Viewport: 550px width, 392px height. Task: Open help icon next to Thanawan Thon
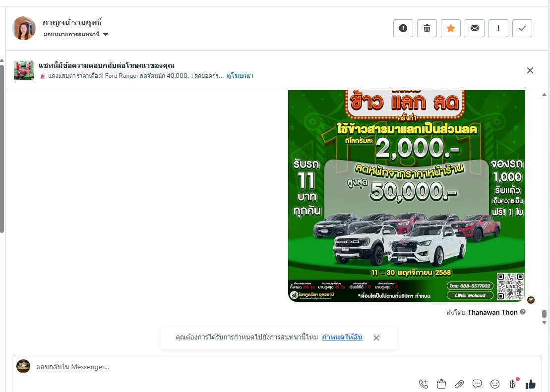pos(523,312)
